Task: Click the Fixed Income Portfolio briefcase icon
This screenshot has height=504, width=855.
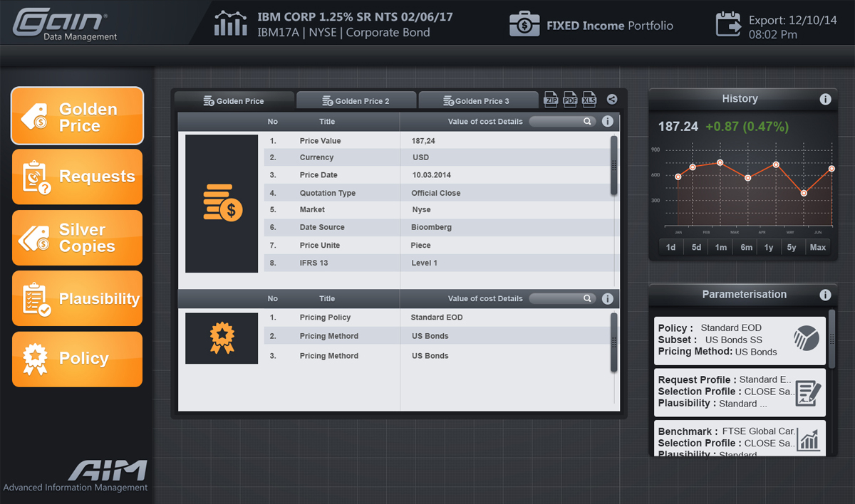Action: click(x=524, y=24)
